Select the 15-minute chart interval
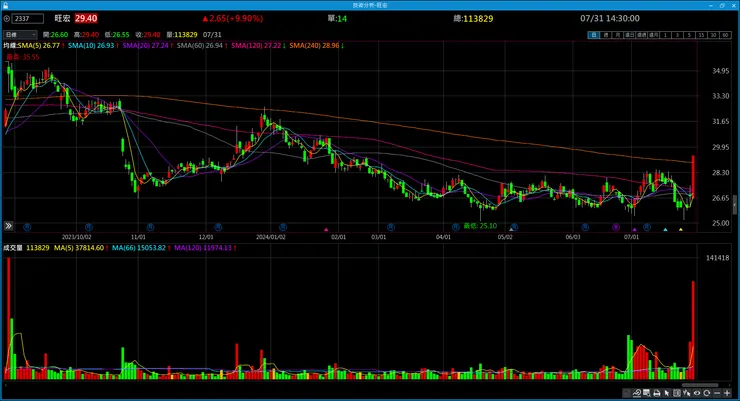The height and width of the screenshot is (401, 740). (x=701, y=35)
